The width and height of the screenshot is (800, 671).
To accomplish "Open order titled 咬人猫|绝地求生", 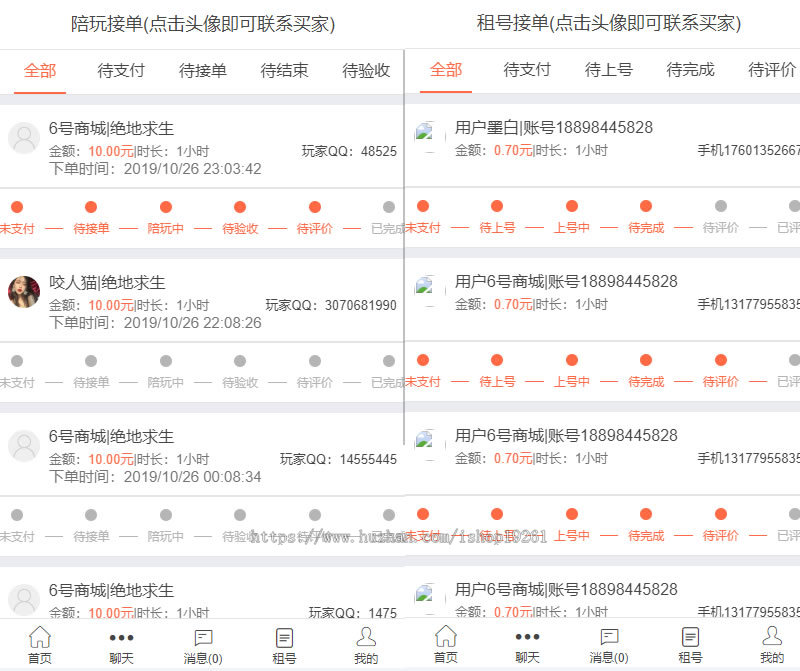I will 107,282.
